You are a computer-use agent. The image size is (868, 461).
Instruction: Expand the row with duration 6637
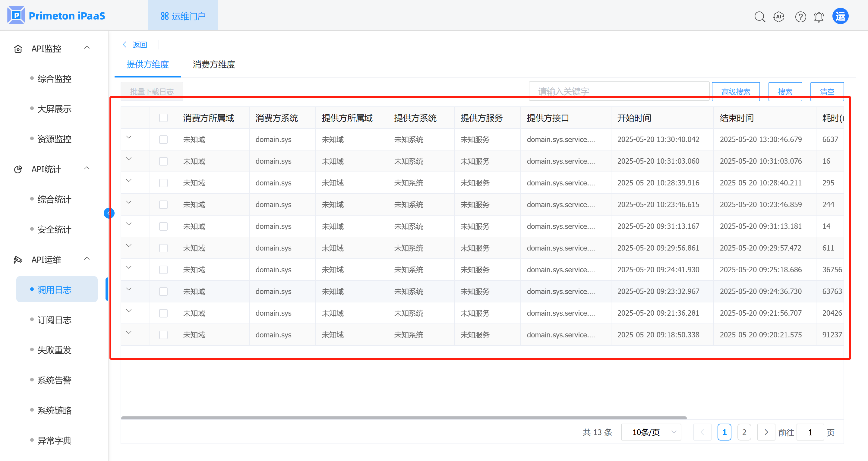(x=129, y=137)
